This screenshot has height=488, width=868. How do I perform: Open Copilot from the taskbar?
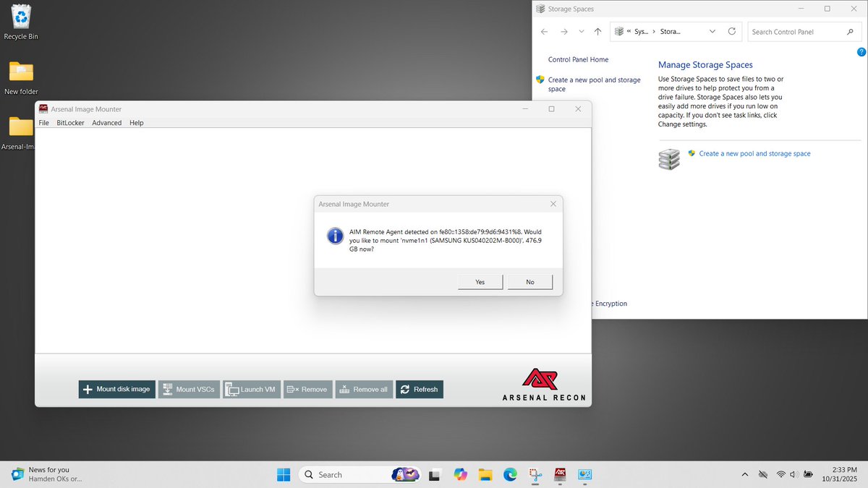point(460,474)
